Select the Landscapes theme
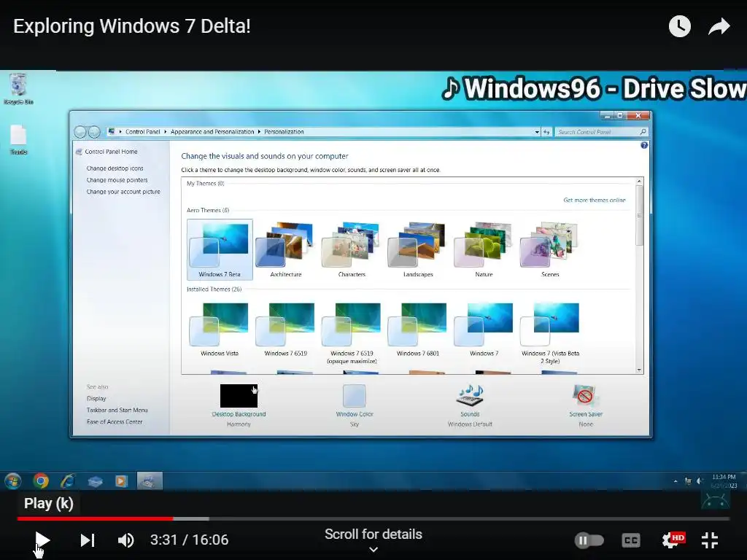The image size is (747, 560). tap(418, 249)
